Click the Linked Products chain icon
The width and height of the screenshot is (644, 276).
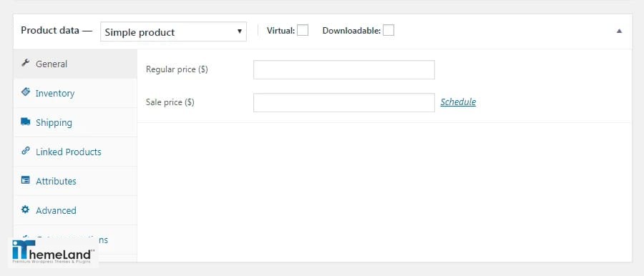pos(26,151)
